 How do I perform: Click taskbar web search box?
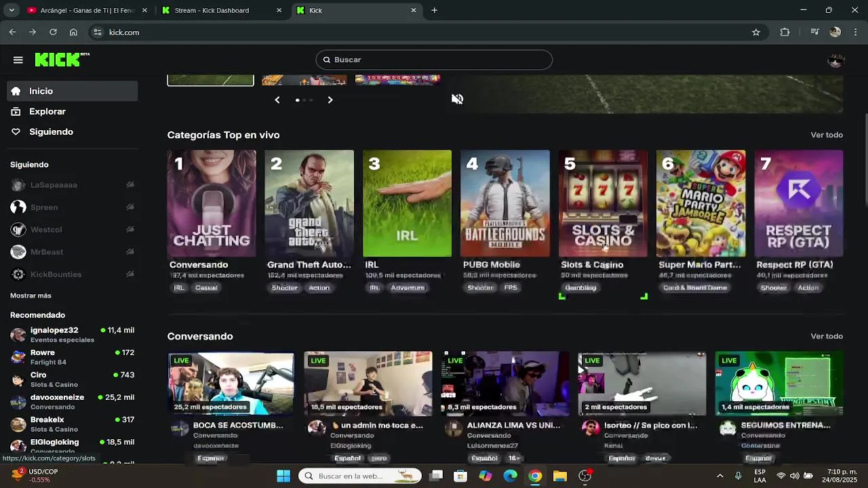360,476
